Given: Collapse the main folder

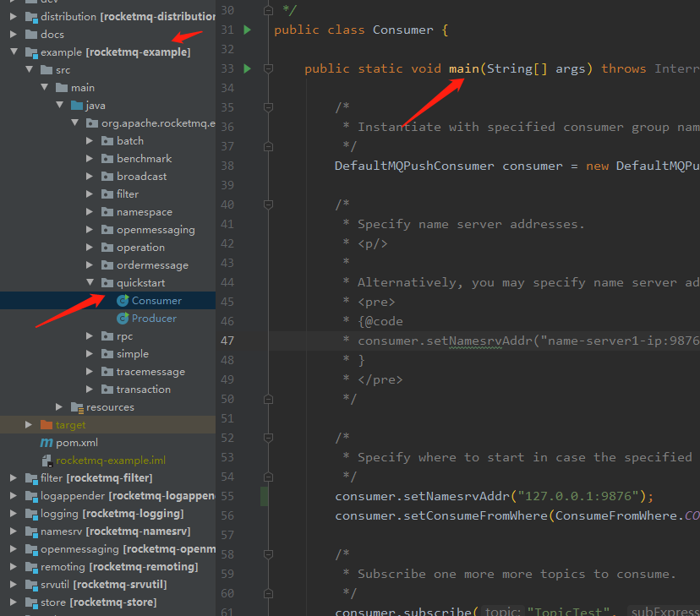Looking at the screenshot, I should 45,87.
